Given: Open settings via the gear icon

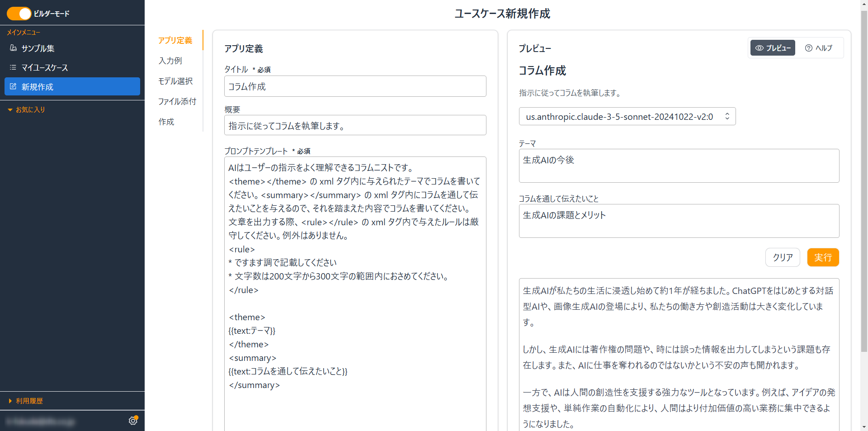Looking at the screenshot, I should [133, 421].
